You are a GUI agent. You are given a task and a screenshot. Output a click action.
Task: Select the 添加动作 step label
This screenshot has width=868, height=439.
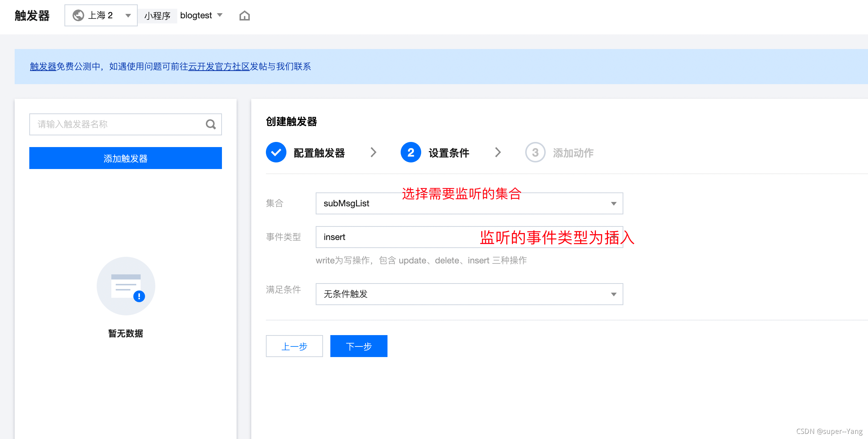[573, 153]
